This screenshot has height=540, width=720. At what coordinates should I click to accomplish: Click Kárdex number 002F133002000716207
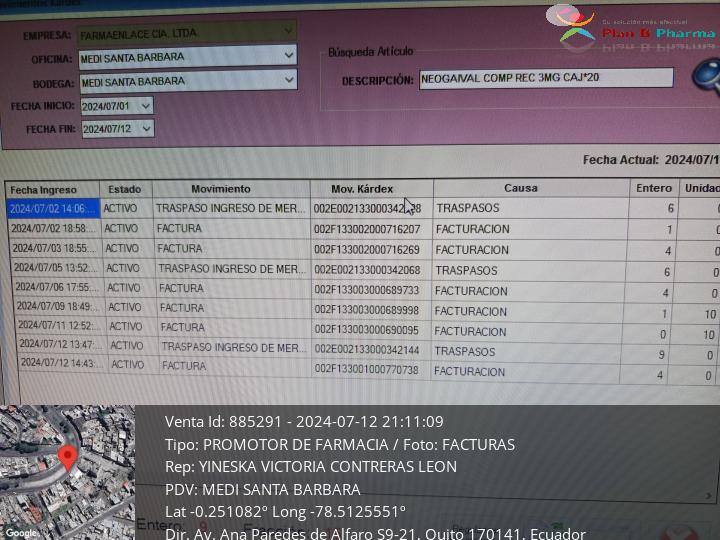(x=367, y=229)
